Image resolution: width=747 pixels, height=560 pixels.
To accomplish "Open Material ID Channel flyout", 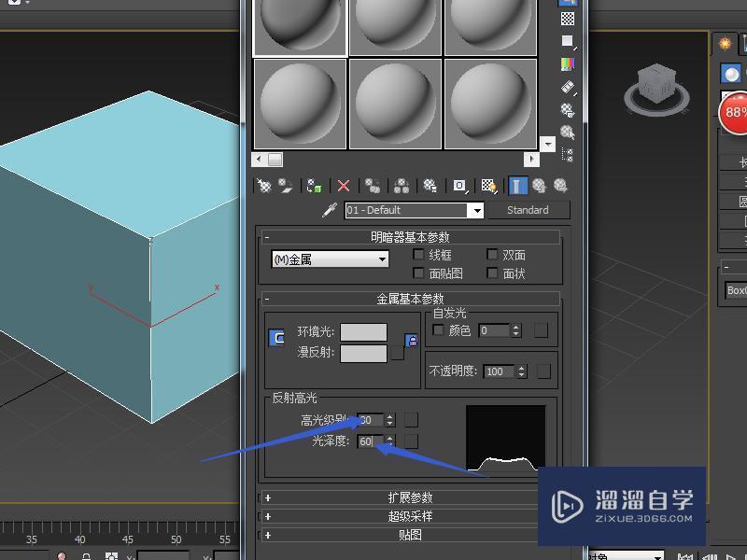I will coord(459,185).
